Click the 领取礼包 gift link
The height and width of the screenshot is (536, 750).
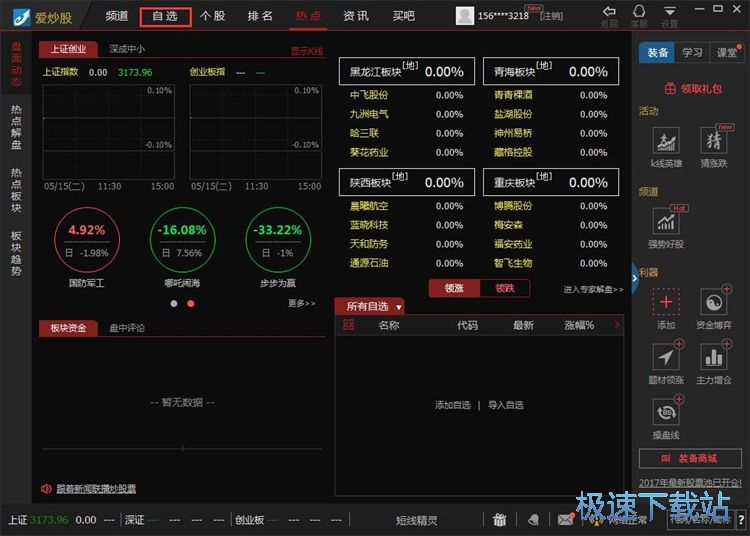click(x=693, y=88)
